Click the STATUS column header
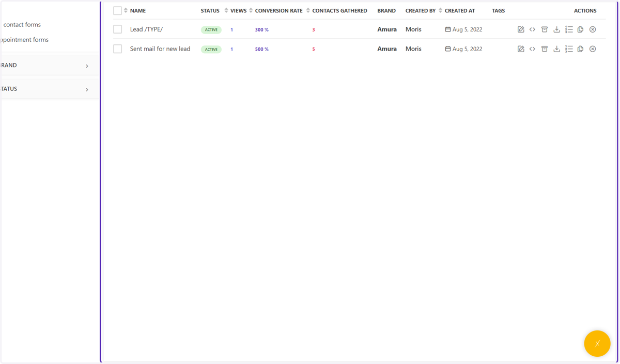This screenshot has height=364, width=620. pyautogui.click(x=210, y=10)
